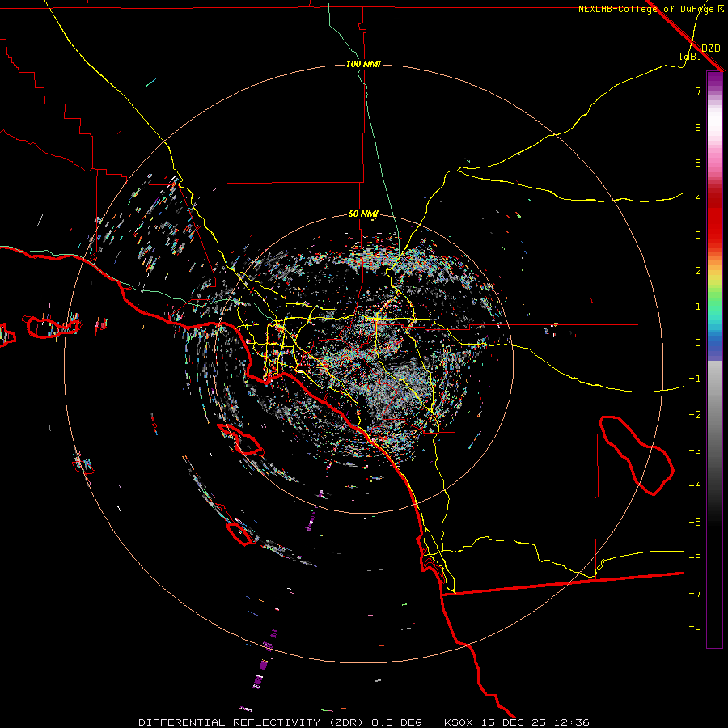Viewport: 728px width, 728px height.
Task: Click the '[dB]' unit label
Action: pos(691,56)
